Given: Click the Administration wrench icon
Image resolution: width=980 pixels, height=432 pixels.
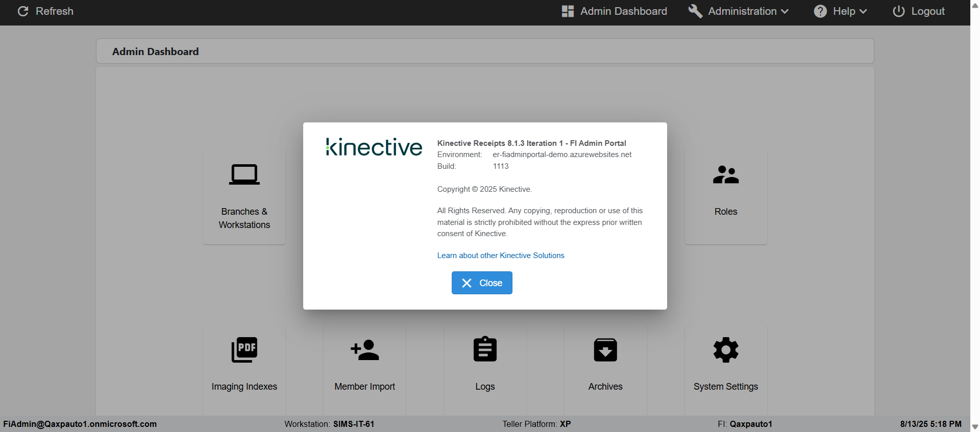Looking at the screenshot, I should pos(695,11).
